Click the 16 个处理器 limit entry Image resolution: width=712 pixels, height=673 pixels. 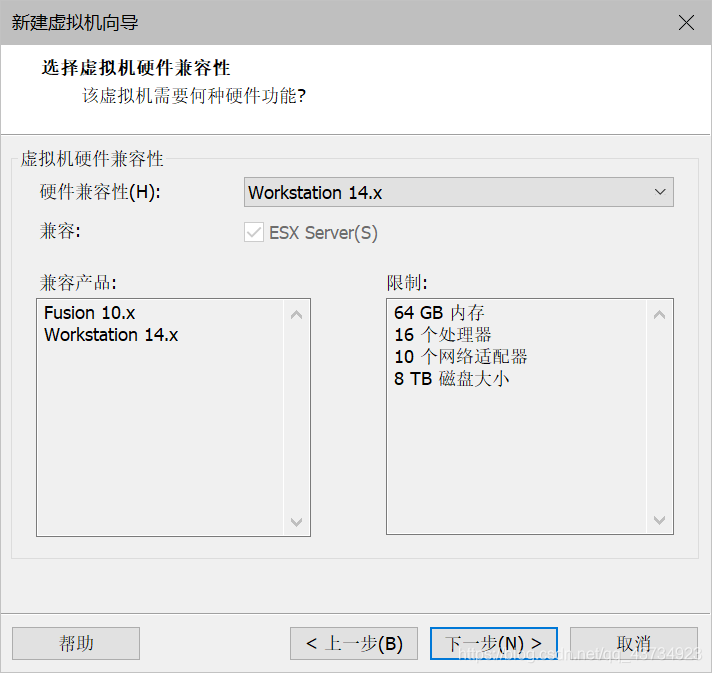[443, 335]
